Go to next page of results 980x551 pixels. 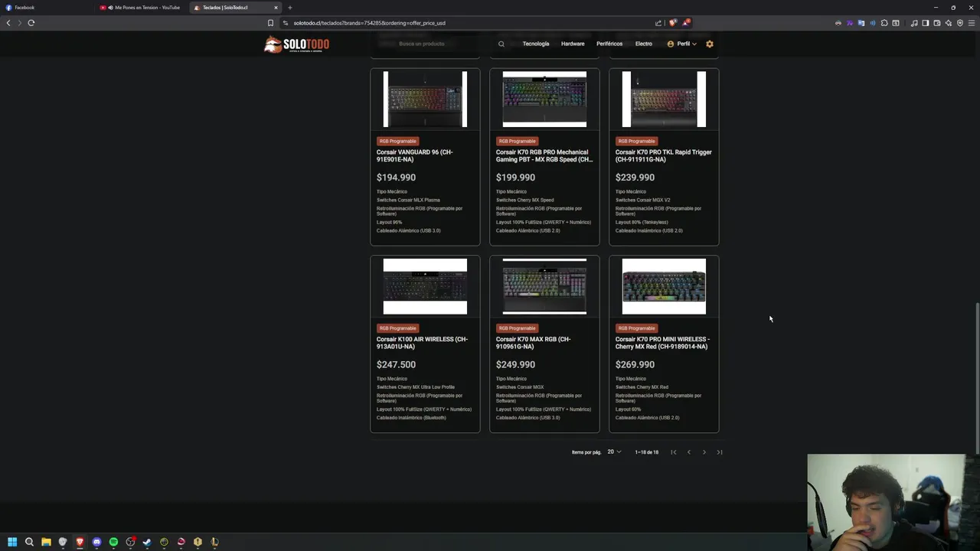click(x=704, y=452)
